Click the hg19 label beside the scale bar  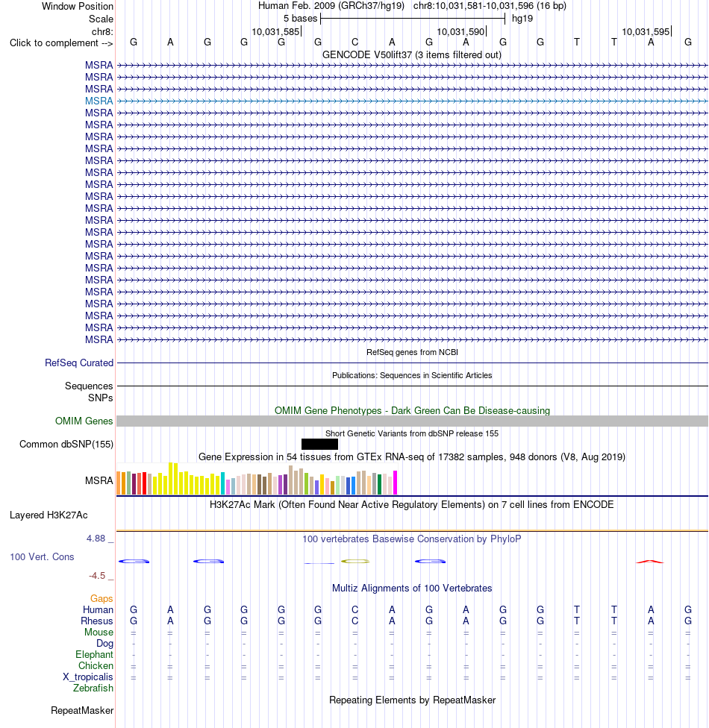click(522, 19)
